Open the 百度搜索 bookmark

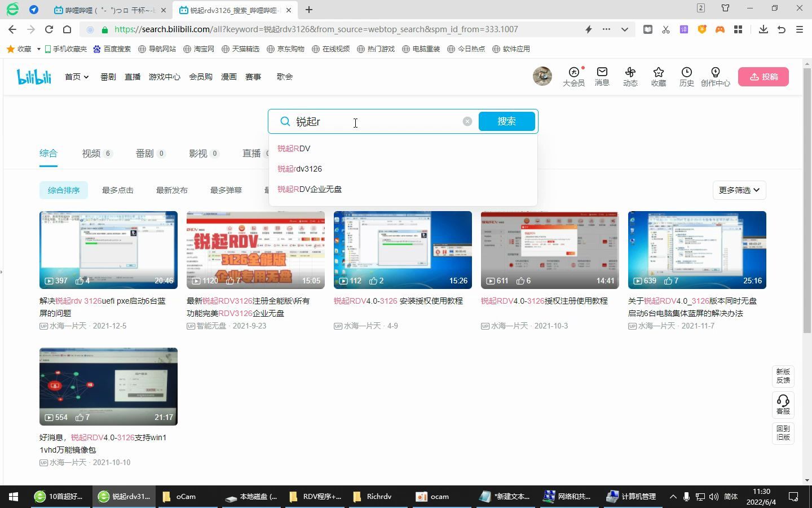point(112,49)
